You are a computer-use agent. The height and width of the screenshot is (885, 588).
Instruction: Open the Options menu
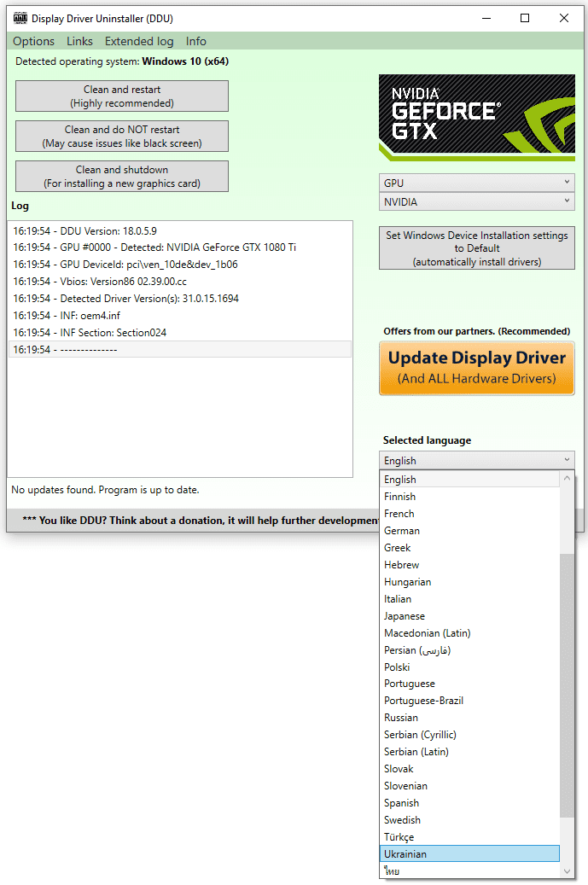click(34, 41)
